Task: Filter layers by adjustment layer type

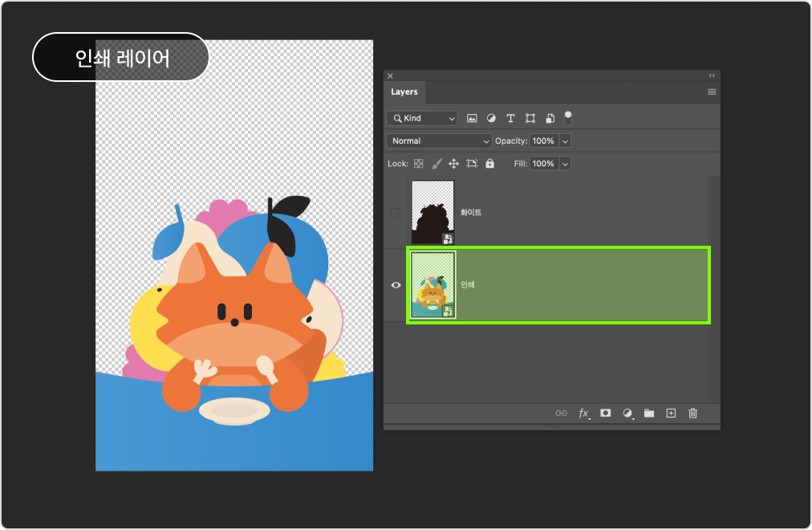Action: (491, 118)
